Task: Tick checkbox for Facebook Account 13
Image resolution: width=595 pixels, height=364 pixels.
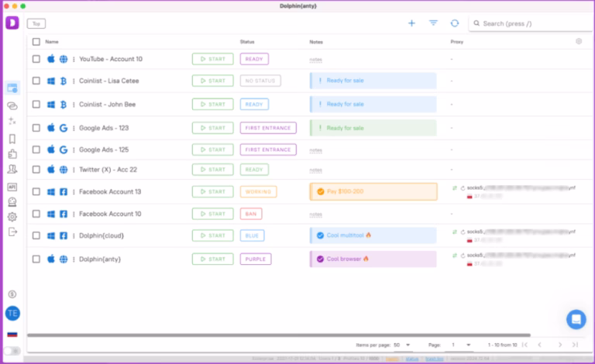Action: (36, 191)
